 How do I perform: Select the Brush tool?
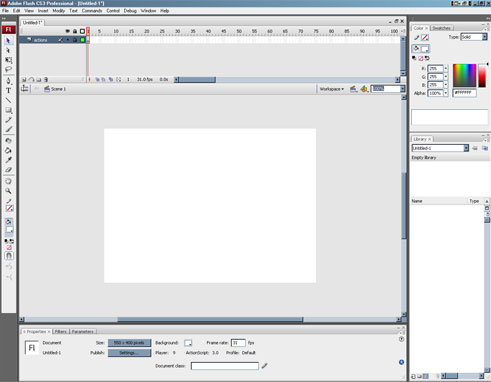8,130
